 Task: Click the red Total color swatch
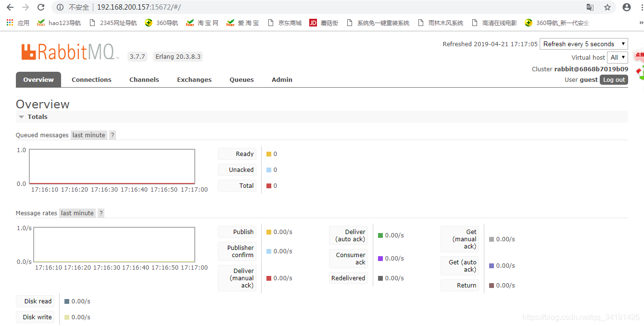(x=269, y=186)
